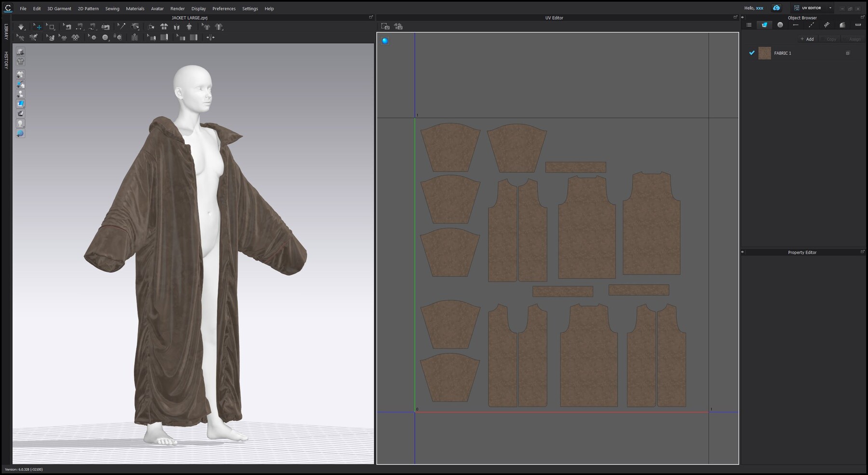The image size is (868, 475).
Task: Open the UV EDITOR mode dropdown
Action: [x=830, y=8]
